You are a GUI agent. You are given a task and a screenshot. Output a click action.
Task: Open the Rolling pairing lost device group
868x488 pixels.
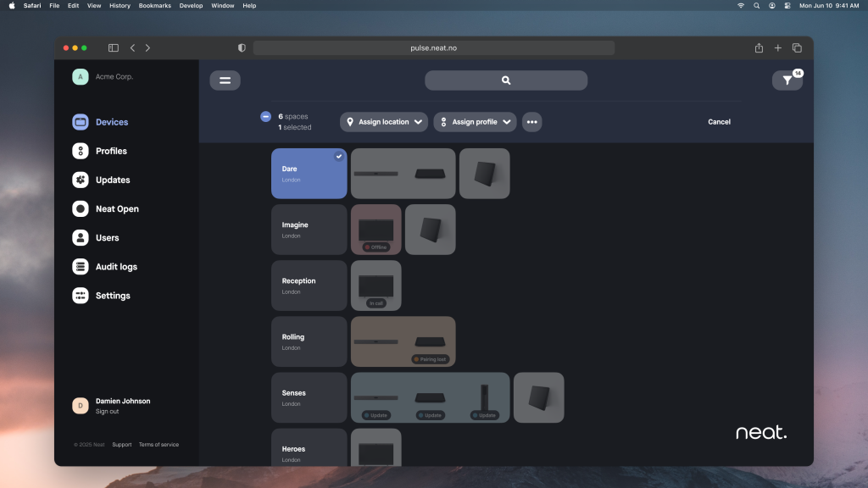pos(403,341)
